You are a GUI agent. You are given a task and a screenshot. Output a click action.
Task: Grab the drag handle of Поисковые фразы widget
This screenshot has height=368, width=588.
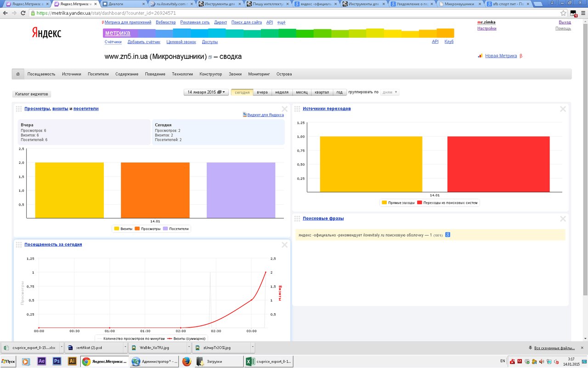pyautogui.click(x=297, y=219)
